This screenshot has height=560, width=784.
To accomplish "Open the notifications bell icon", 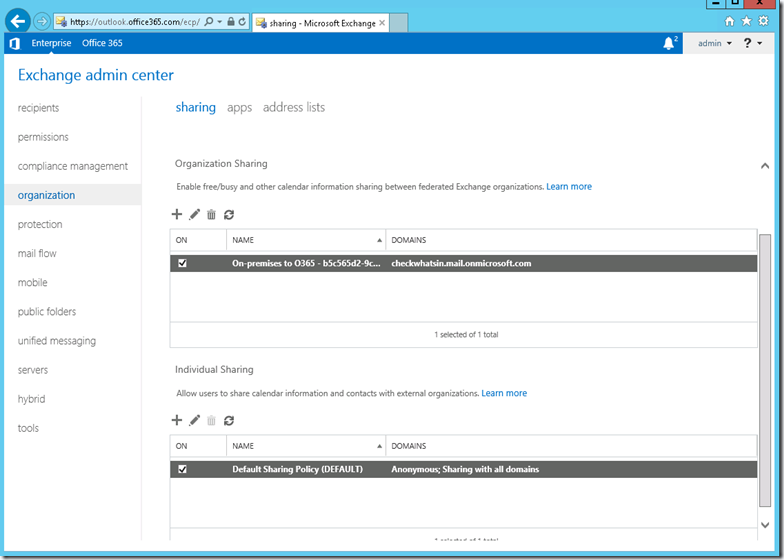I will coord(669,44).
